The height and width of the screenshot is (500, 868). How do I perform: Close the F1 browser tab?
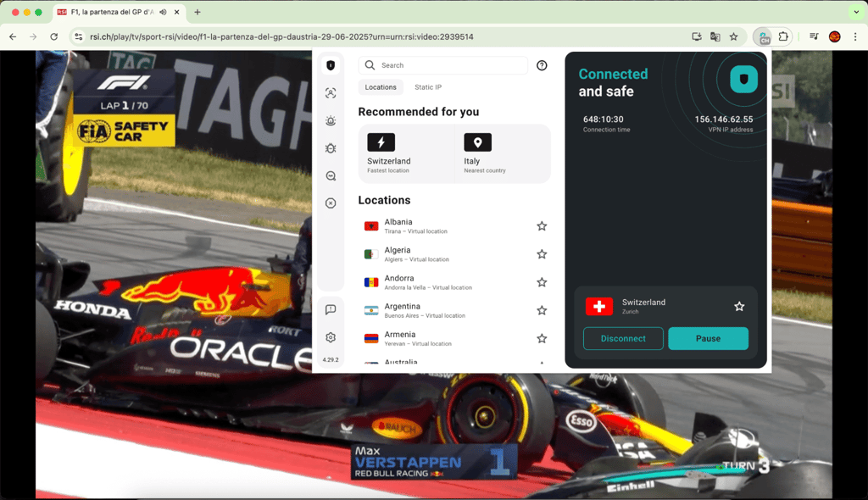coord(176,12)
